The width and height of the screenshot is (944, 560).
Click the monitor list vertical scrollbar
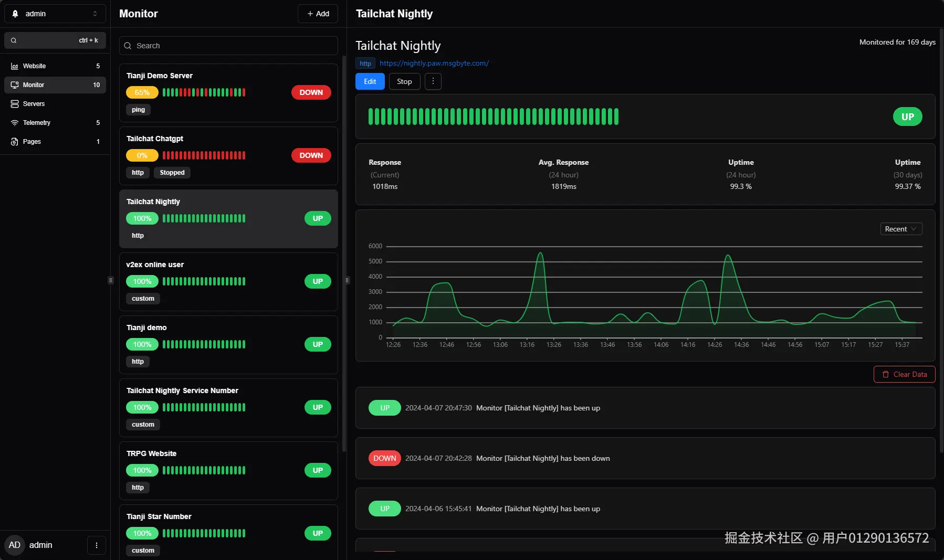click(x=344, y=254)
